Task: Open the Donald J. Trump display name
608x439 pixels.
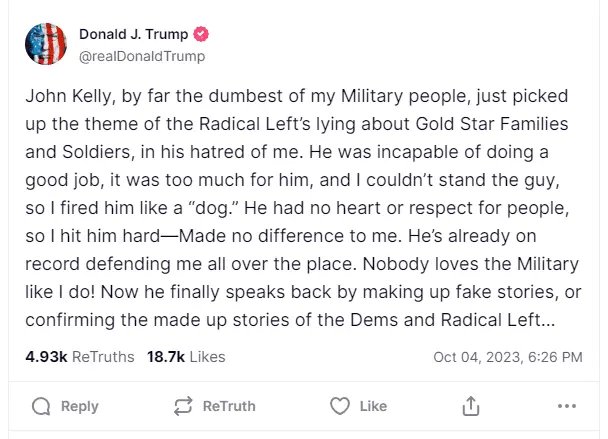Action: pyautogui.click(x=139, y=36)
